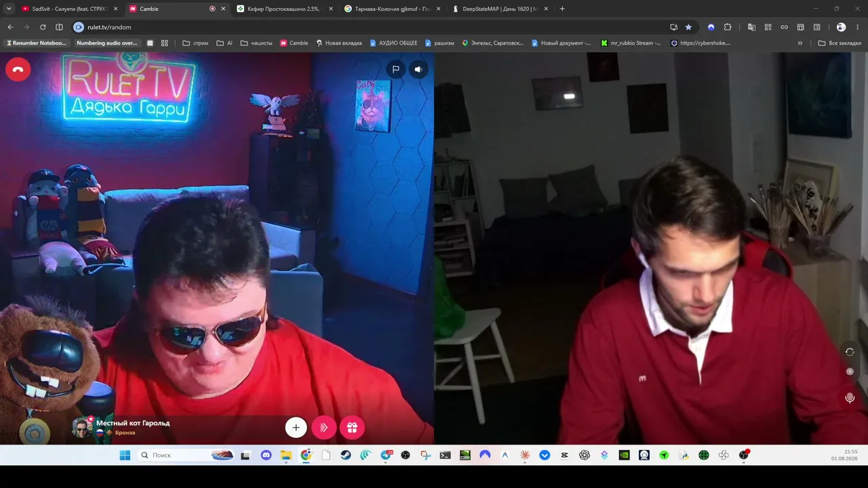Open the рашизм bookmark

439,43
